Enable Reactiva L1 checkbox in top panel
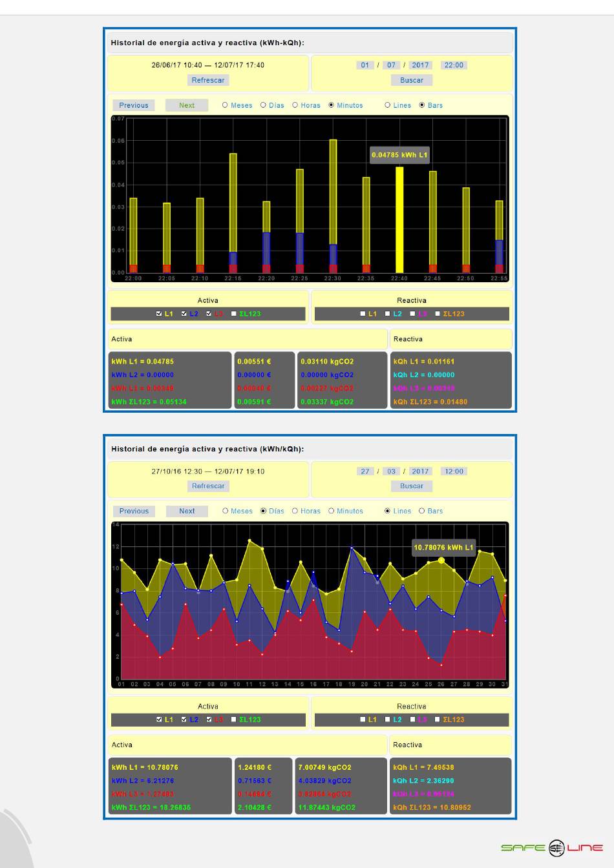Screen dimensions: 614x868 (x=363, y=314)
